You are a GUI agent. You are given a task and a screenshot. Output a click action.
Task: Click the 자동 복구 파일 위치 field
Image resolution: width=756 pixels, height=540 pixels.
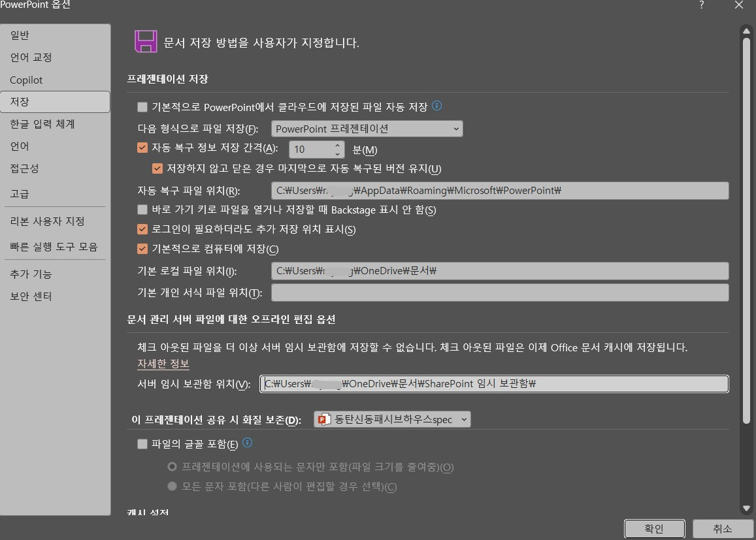click(x=500, y=190)
